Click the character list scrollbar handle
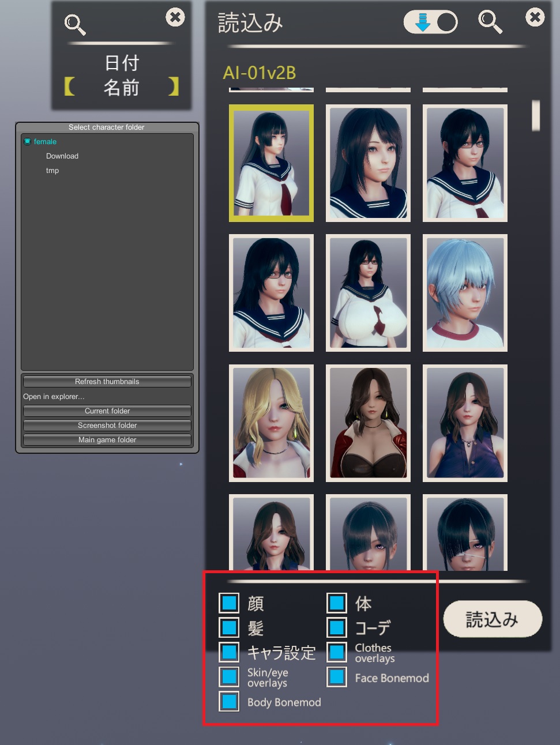560x745 pixels. click(x=536, y=115)
